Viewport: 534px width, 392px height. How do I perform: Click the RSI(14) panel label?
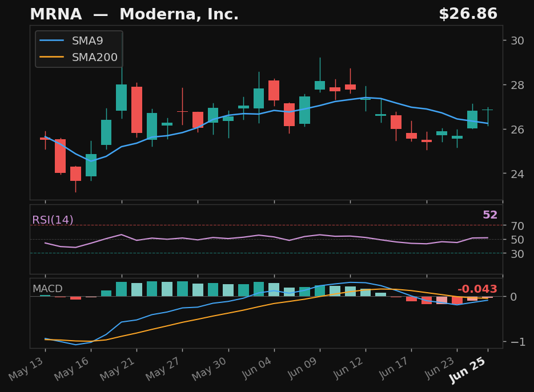tap(53, 220)
